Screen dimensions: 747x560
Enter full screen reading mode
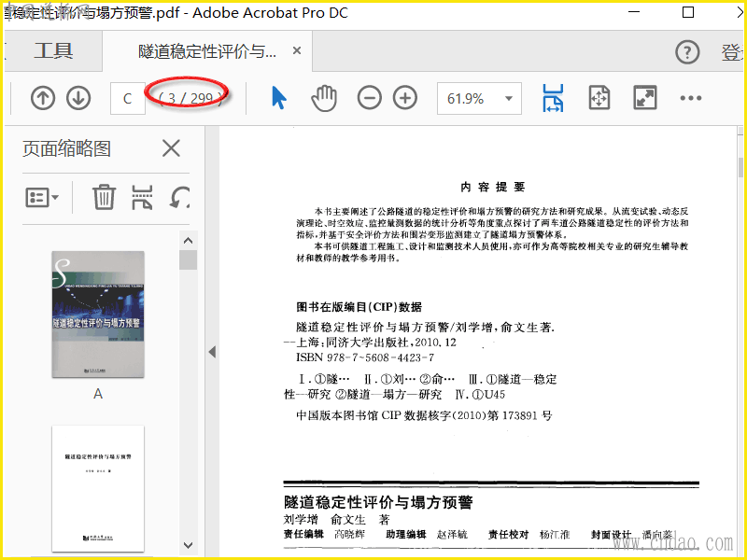point(644,98)
